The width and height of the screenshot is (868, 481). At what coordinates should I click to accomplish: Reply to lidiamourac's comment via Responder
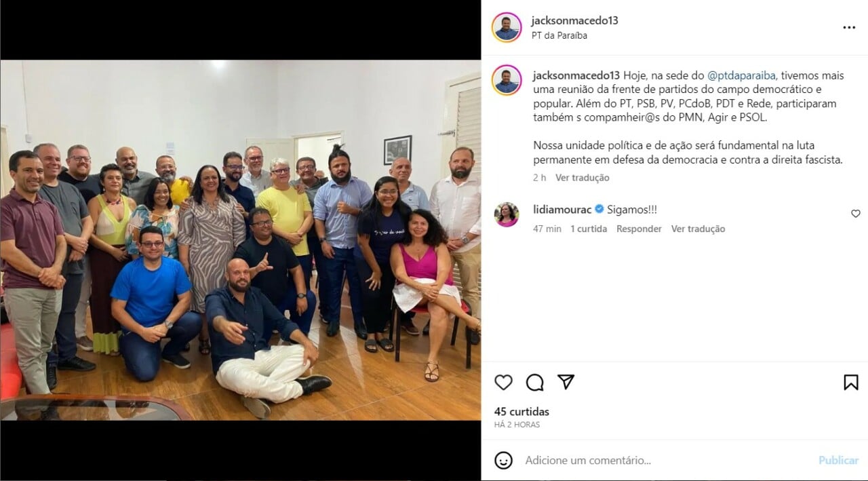point(639,229)
